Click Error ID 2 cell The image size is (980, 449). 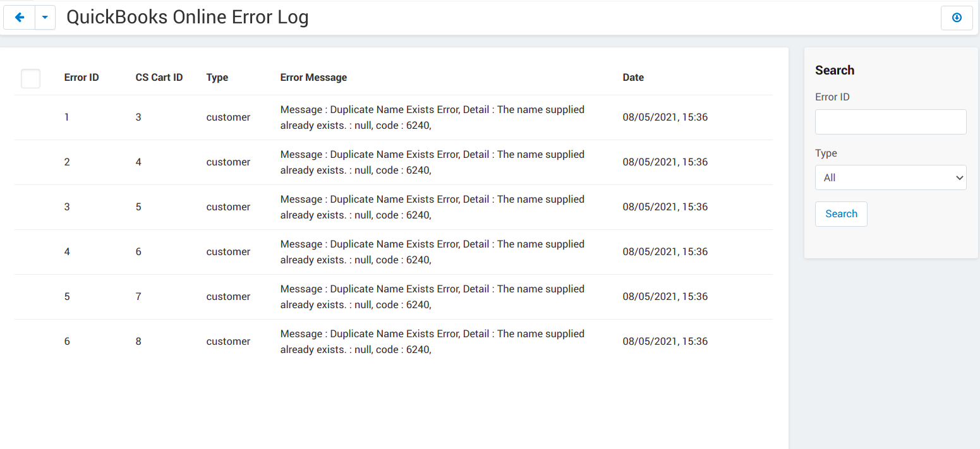pyautogui.click(x=67, y=162)
